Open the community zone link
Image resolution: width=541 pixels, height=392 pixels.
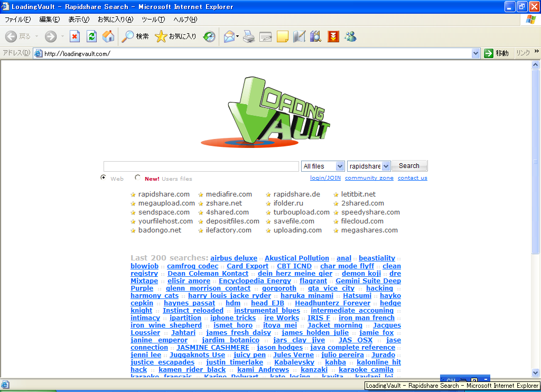pos(369,178)
